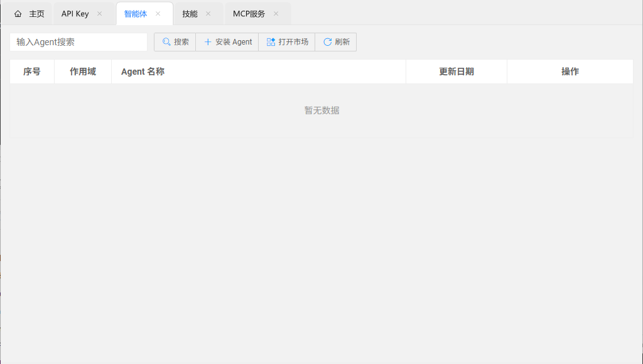Switch to the API Key tab
The height and width of the screenshot is (364, 643).
[75, 14]
